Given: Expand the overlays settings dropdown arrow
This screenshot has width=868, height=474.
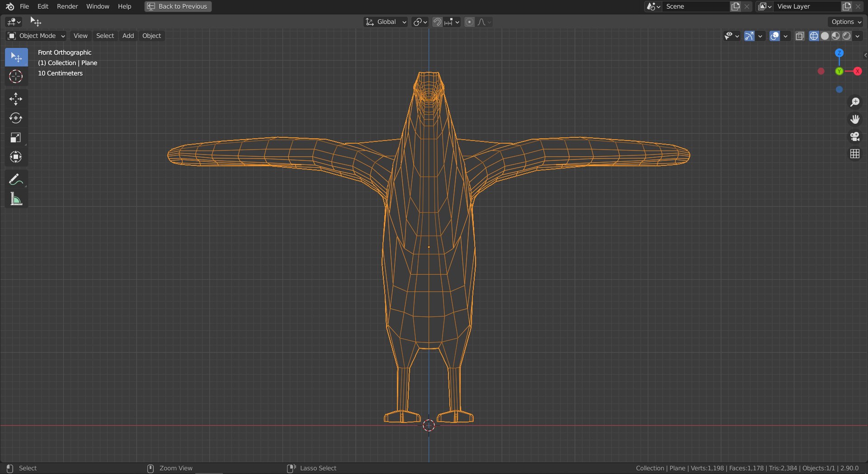Looking at the screenshot, I should [785, 36].
